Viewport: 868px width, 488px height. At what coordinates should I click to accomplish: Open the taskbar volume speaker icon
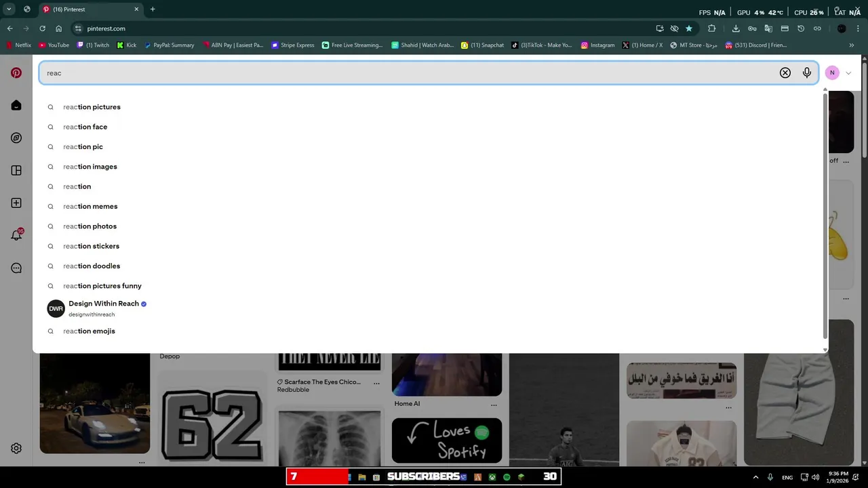816,477
